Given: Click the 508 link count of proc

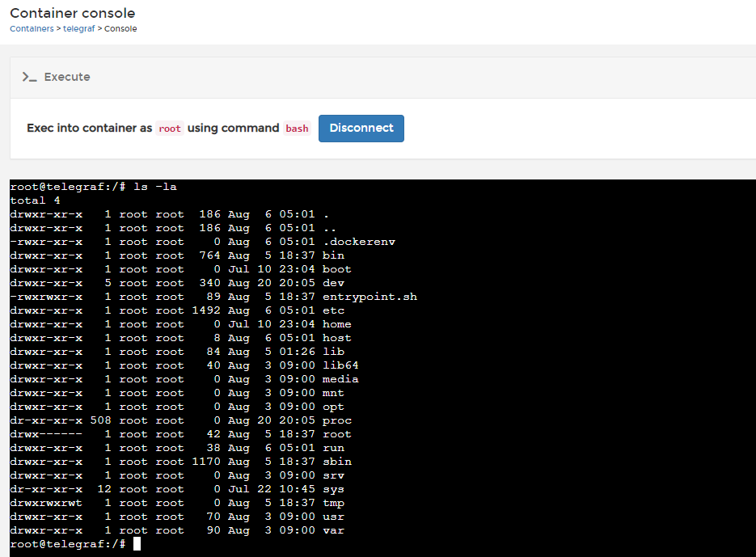Looking at the screenshot, I should (x=101, y=420).
